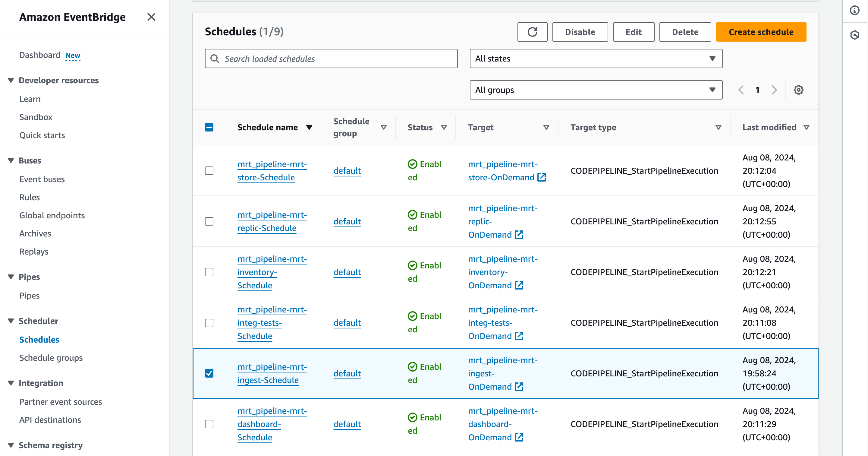Collapse the Schema registry section
868x456 pixels.
click(x=11, y=445)
